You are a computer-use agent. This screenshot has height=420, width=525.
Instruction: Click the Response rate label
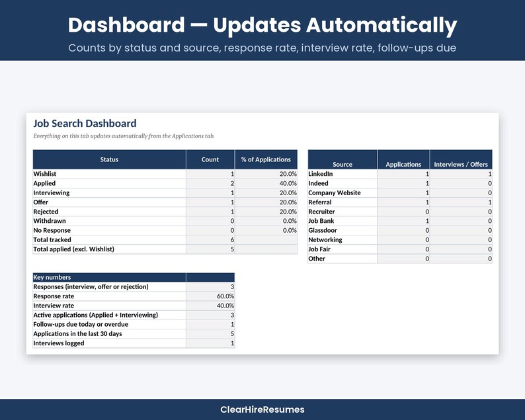(x=54, y=296)
